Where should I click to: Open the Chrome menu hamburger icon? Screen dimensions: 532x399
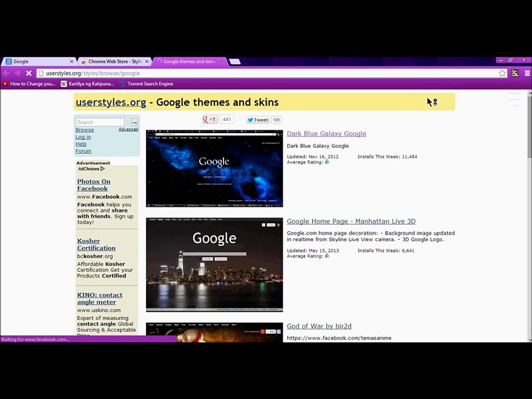(x=527, y=73)
